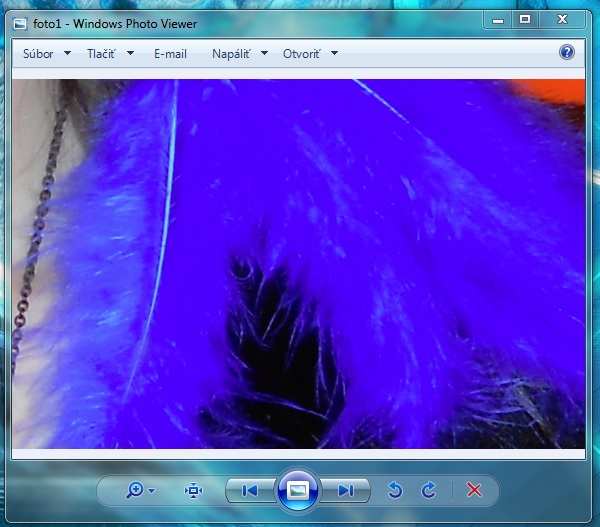Rotate the photo clockwise
The height and width of the screenshot is (527, 600).
pos(429,490)
